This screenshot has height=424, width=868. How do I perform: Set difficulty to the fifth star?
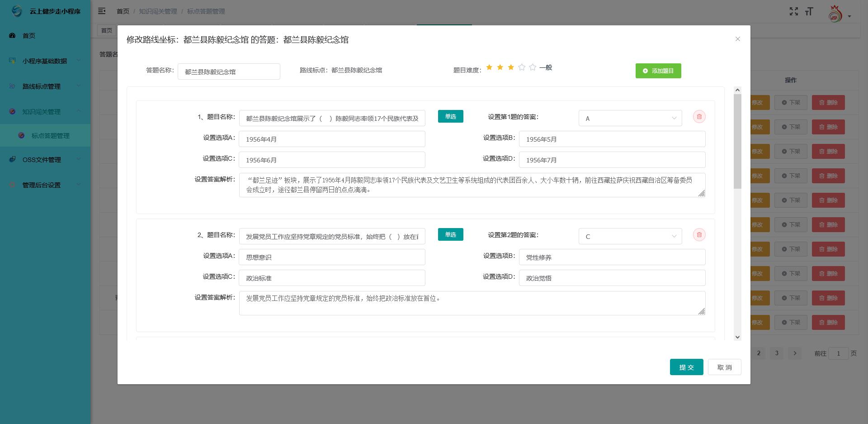tap(533, 67)
